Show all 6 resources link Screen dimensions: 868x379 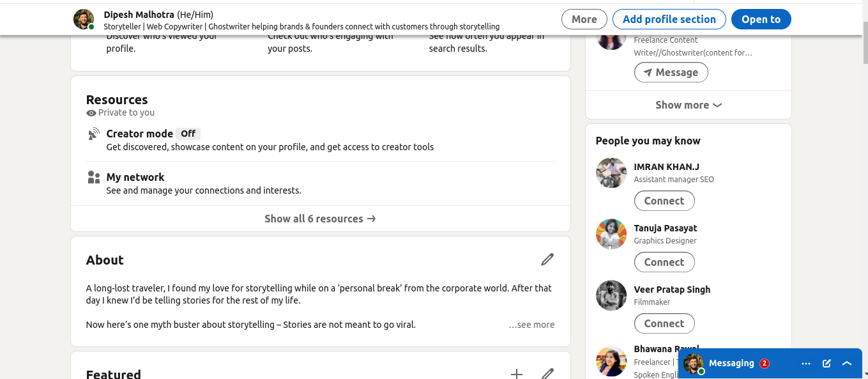tap(321, 219)
